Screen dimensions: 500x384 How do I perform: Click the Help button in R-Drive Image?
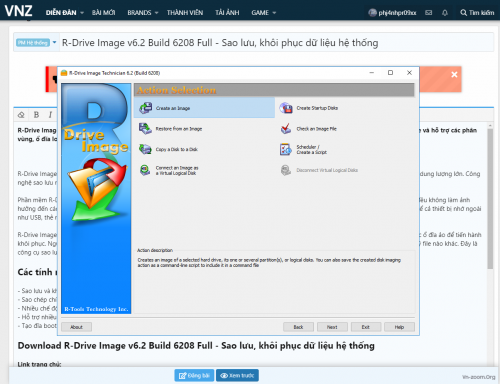coord(399,327)
